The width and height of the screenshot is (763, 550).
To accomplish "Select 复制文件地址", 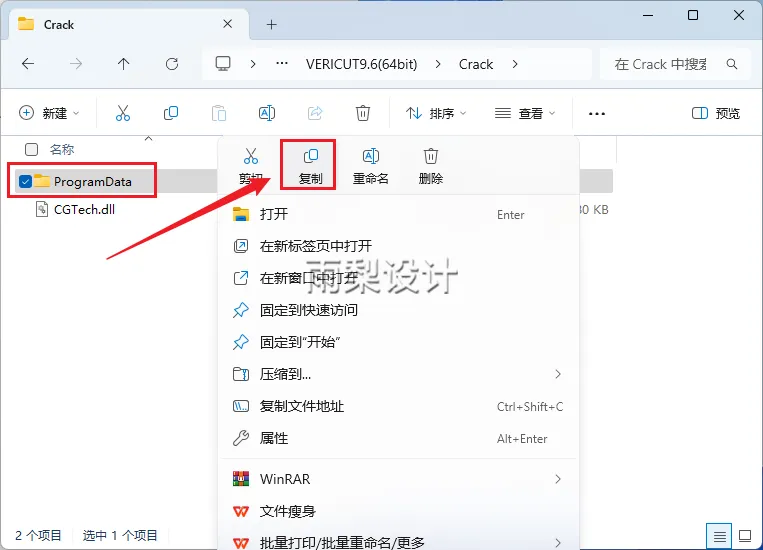I will pyautogui.click(x=398, y=406).
